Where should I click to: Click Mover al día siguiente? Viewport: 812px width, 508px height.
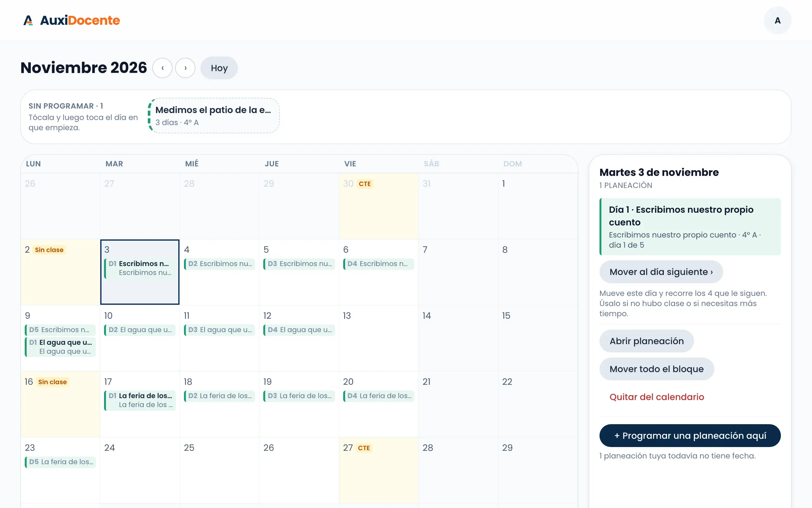661,272
